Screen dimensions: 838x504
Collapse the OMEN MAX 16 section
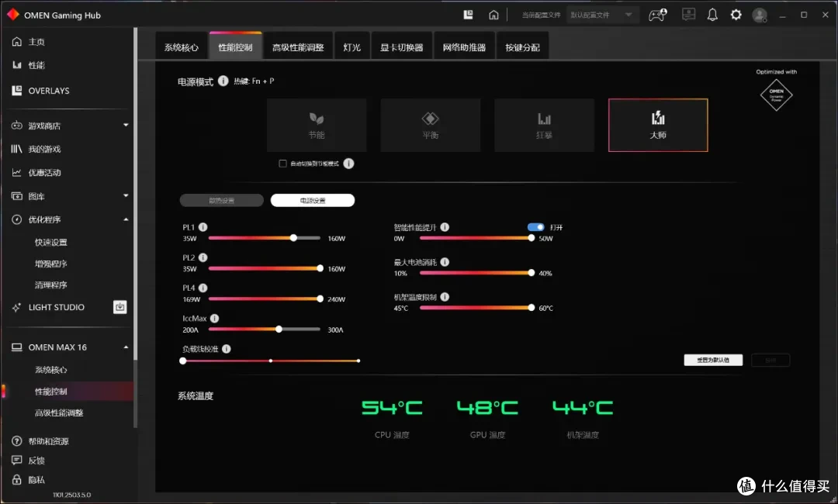[x=126, y=347]
